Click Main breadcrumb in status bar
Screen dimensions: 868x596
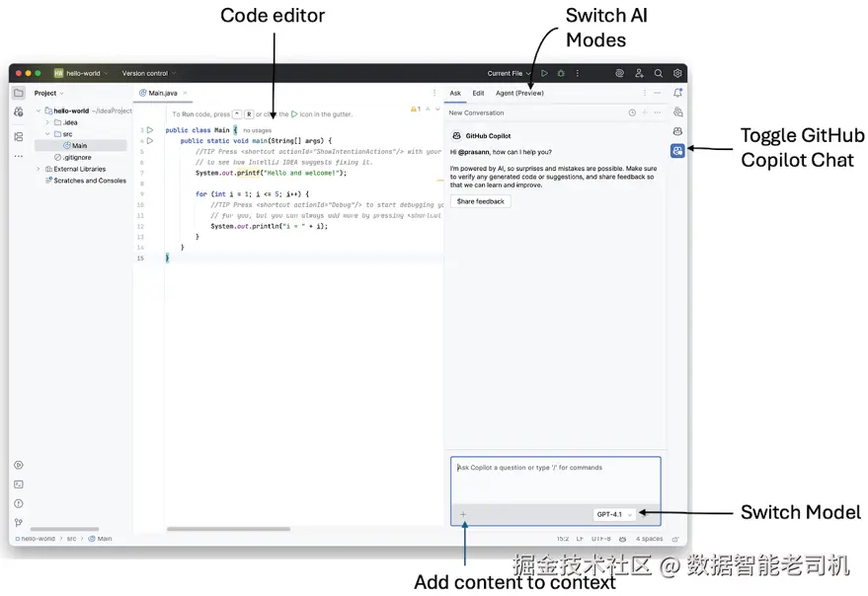point(100,539)
